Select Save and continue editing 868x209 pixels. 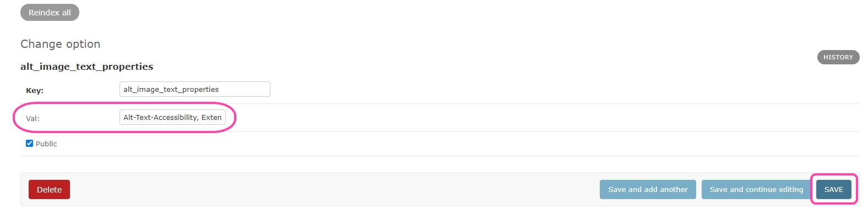[756, 190]
